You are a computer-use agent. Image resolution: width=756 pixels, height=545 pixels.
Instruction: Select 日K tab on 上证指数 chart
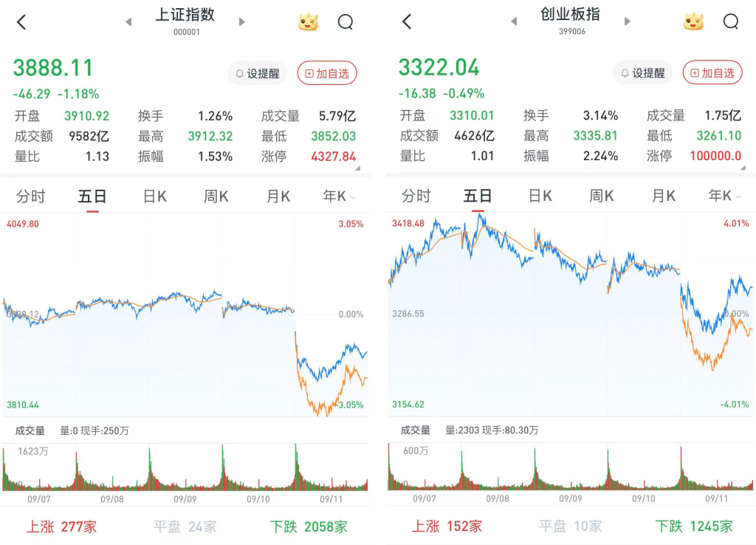(155, 196)
